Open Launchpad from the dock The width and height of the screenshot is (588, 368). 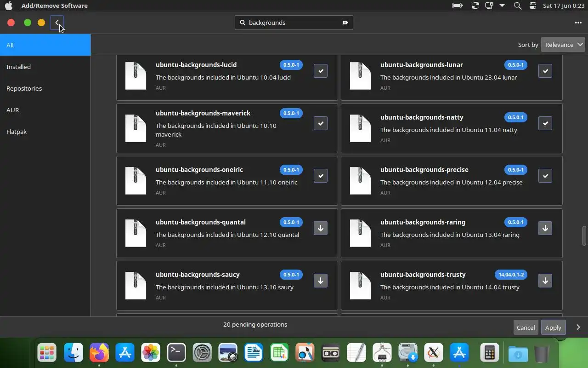pos(47,353)
